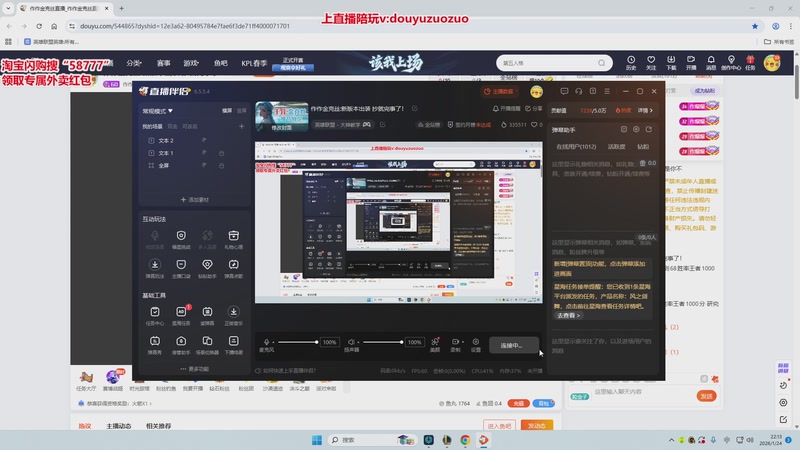Open the message icon in 直播伴侣 title bar

click(564, 91)
